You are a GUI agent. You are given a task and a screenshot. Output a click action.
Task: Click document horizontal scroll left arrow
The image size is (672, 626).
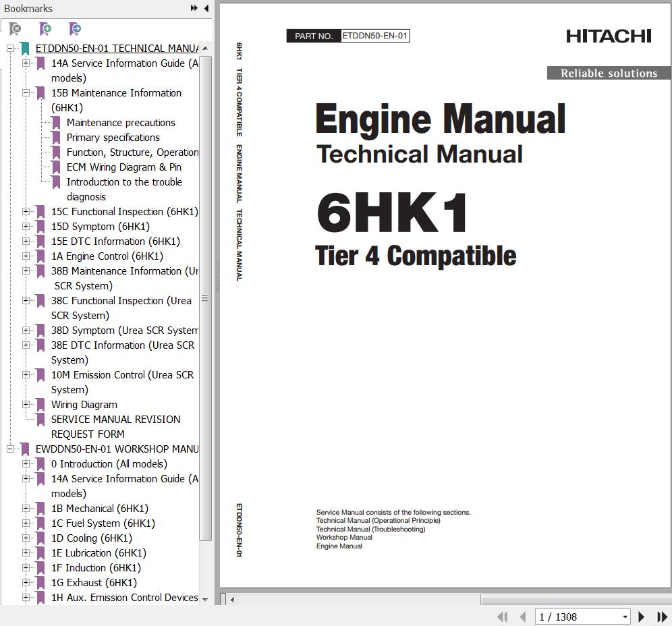click(x=232, y=600)
